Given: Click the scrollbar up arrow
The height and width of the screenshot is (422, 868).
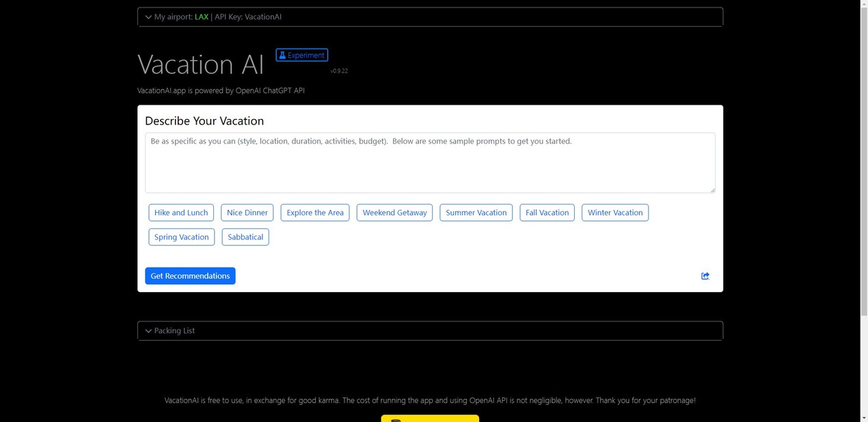Looking at the screenshot, I should coord(864,4).
